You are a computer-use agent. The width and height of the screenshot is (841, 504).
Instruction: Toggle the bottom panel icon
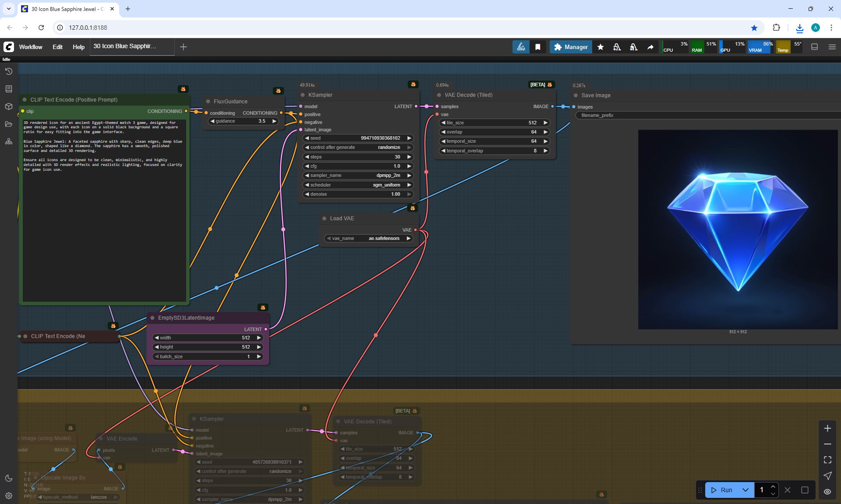pyautogui.click(x=814, y=47)
